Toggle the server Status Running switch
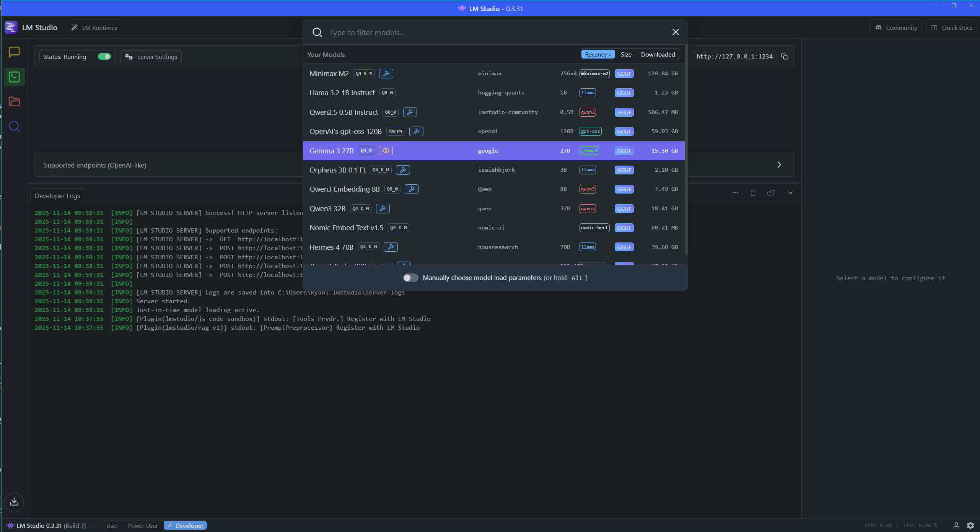980x532 pixels. [104, 57]
